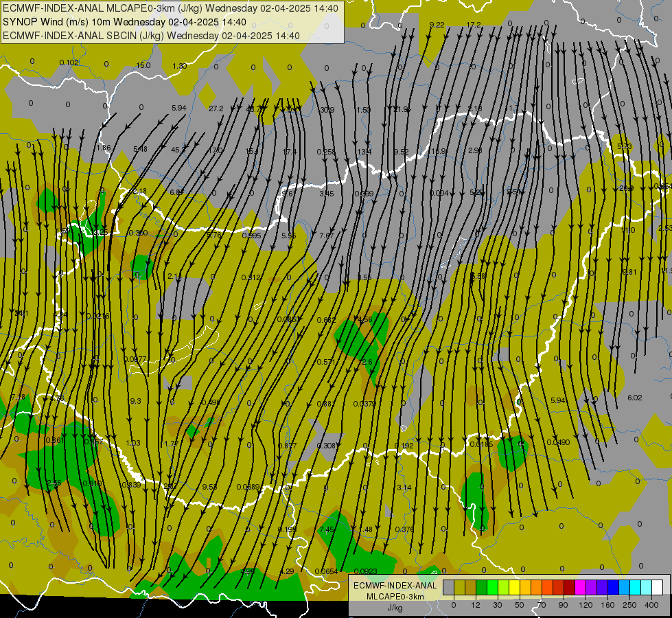Click the map value 5.48
The width and height of the screenshot is (672, 618).
tap(140, 149)
